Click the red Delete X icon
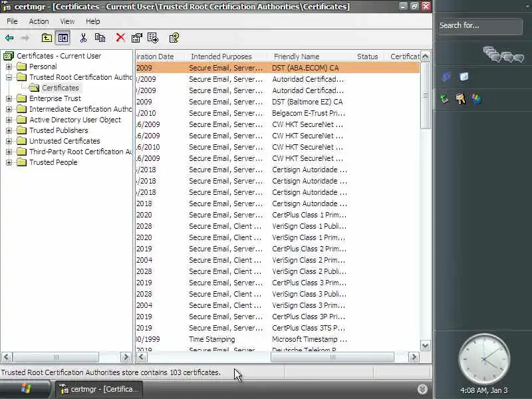 (120, 38)
